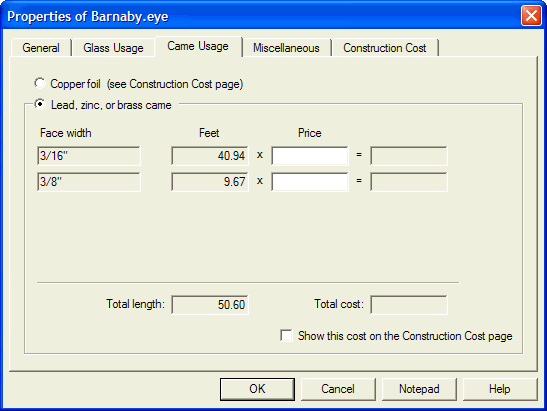Confirm with the OK button
Viewport: 547px width, 411px height.
pos(257,389)
